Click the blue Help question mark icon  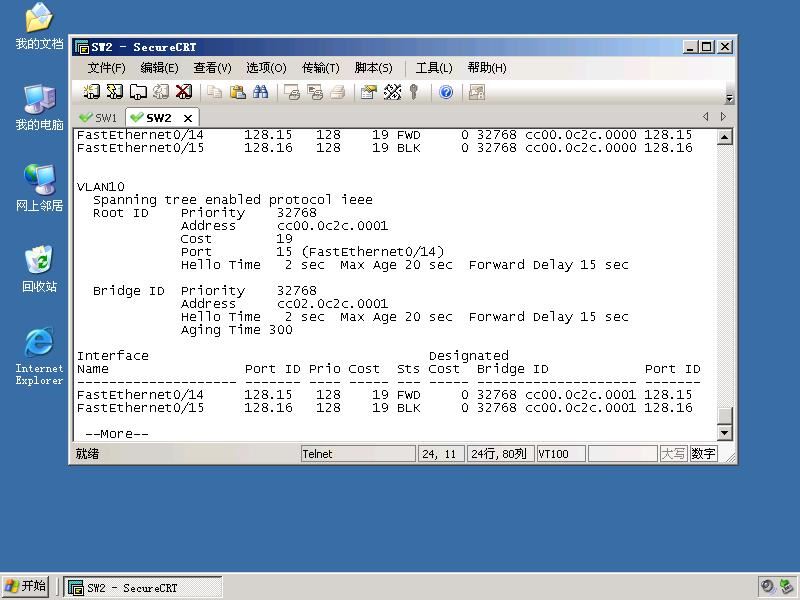(446, 92)
